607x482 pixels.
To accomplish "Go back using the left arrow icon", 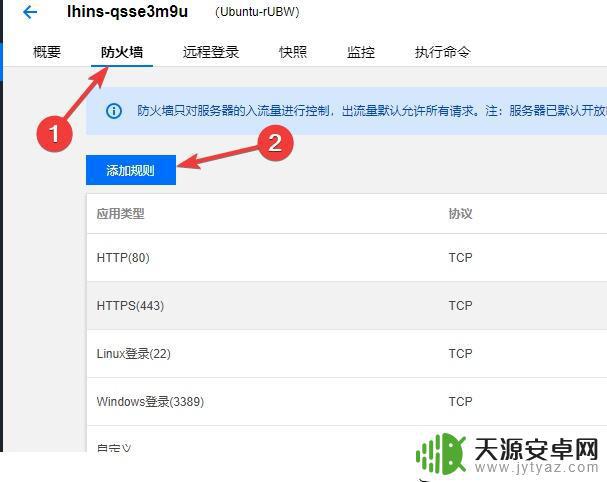I will pos(30,12).
